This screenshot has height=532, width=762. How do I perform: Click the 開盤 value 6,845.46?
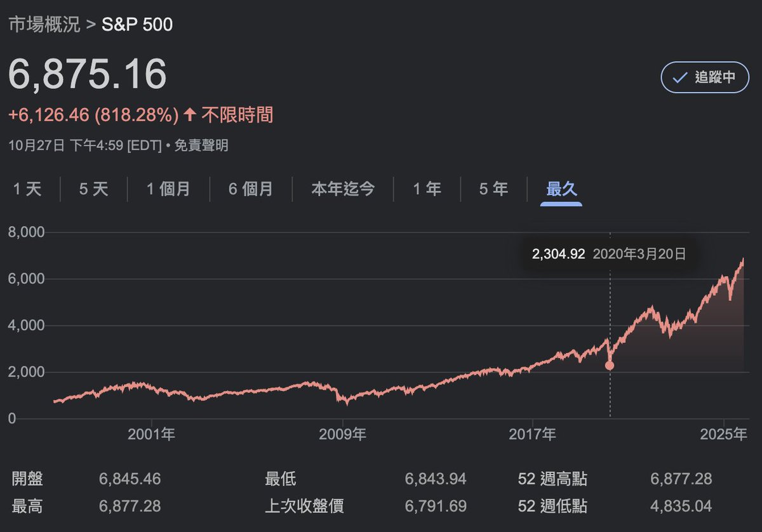130,479
